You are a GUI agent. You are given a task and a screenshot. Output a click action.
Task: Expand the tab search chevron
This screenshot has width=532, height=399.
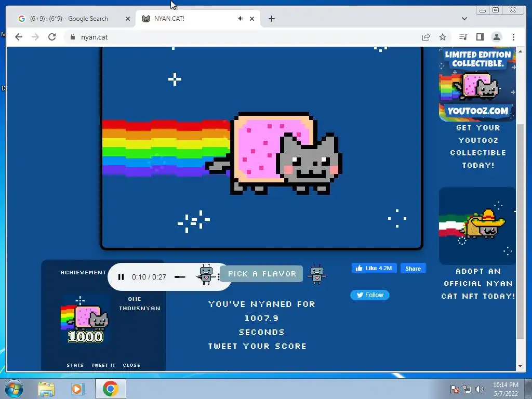click(x=464, y=19)
